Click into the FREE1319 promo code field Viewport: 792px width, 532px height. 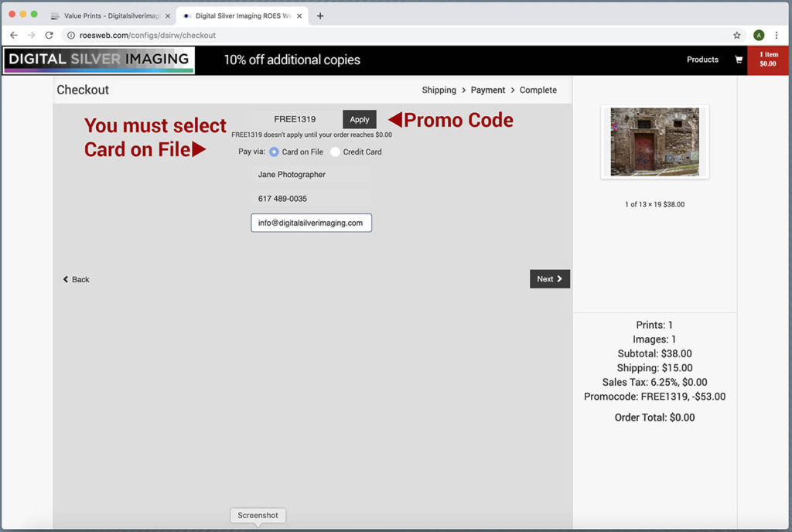pyautogui.click(x=295, y=120)
